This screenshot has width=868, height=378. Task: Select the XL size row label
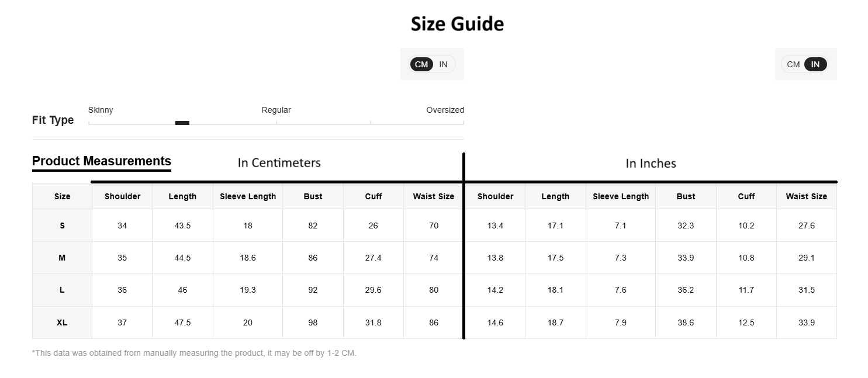coord(62,322)
